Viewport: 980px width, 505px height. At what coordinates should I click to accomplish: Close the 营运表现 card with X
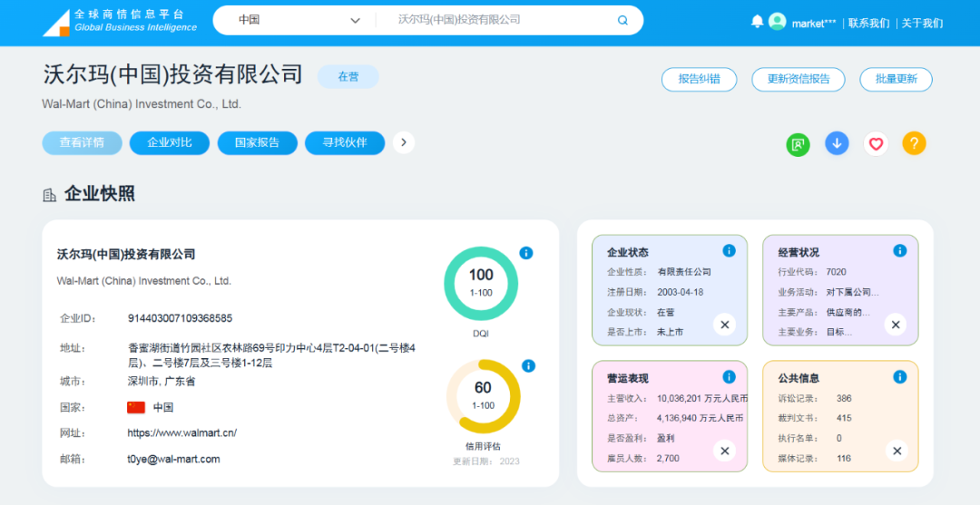724,451
